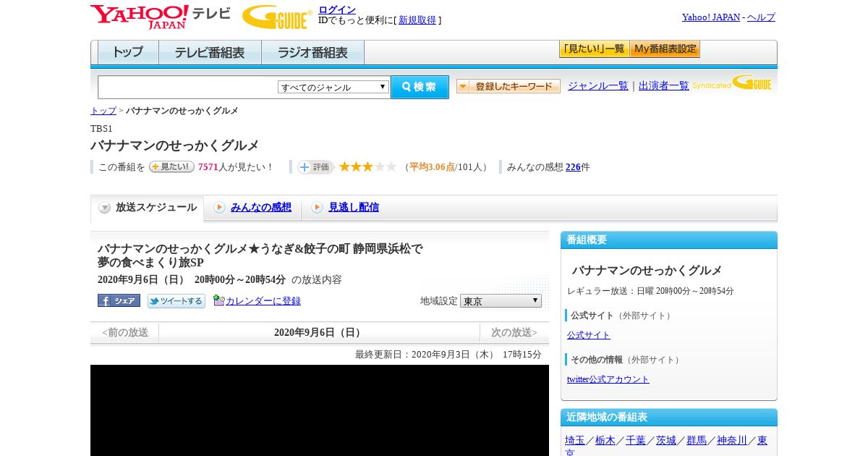Expand the 地域設定 東京 dropdown
Screen dimensions: 868x456
pos(501,300)
